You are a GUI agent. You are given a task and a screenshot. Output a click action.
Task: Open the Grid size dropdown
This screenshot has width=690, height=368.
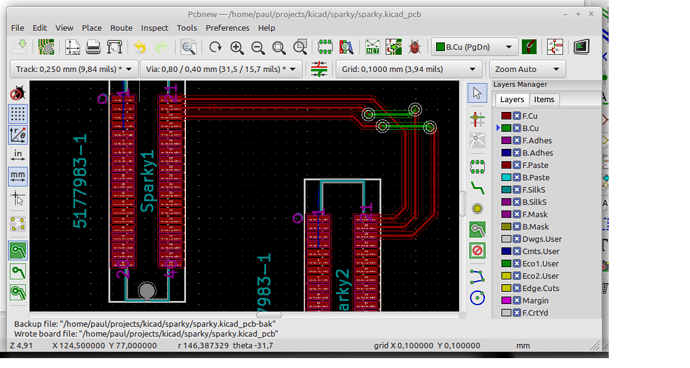click(408, 69)
